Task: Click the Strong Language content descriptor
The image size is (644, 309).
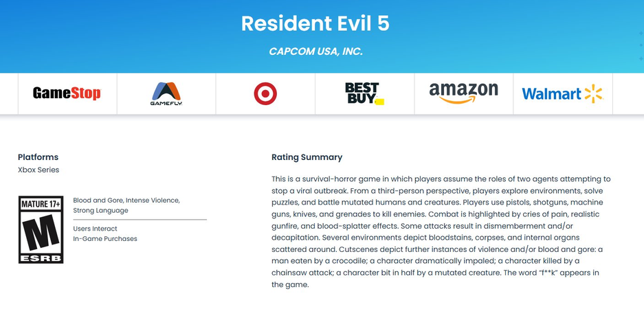Action: point(100,211)
